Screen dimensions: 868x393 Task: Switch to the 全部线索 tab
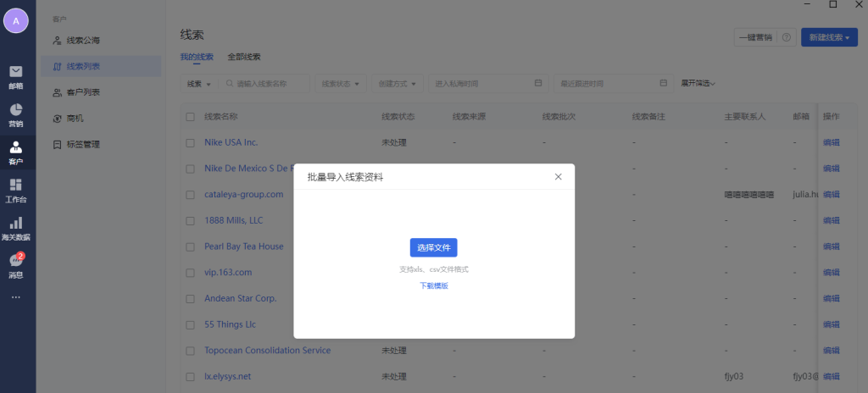point(244,58)
